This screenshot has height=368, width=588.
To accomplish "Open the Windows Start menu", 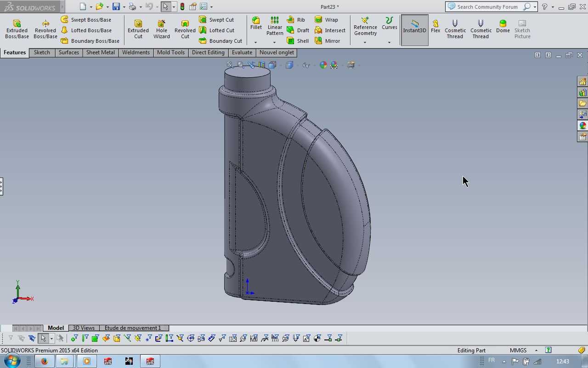I will point(12,361).
